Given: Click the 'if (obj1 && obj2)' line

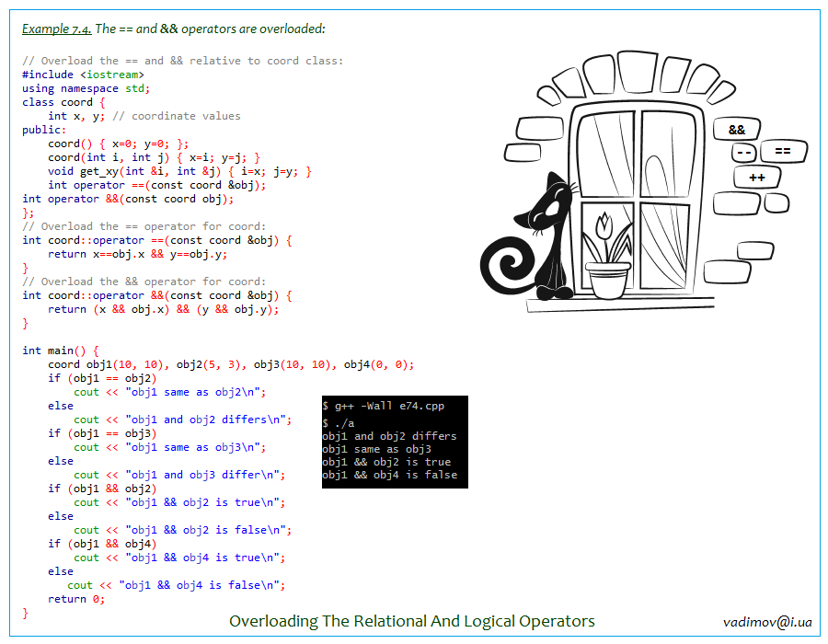Looking at the screenshot, I should pyautogui.click(x=102, y=489).
